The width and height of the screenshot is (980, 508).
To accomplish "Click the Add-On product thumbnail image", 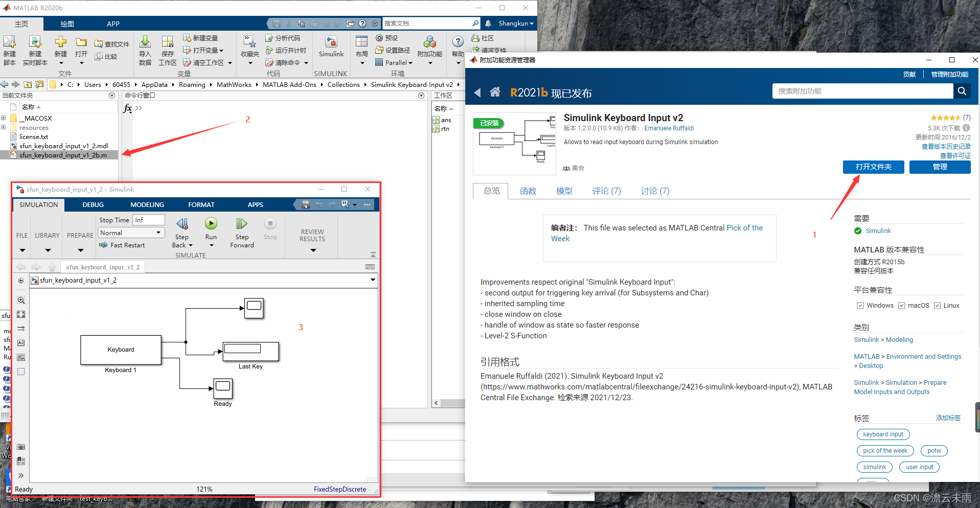I will 515,144.
